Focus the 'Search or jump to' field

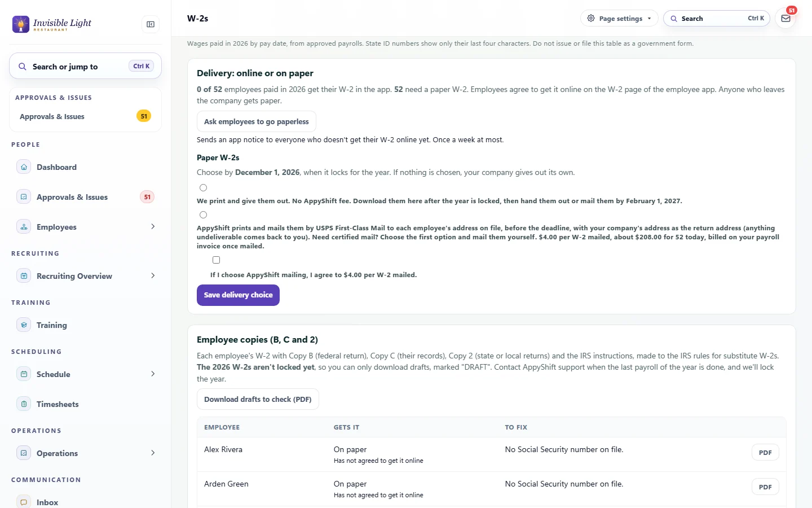tap(85, 67)
